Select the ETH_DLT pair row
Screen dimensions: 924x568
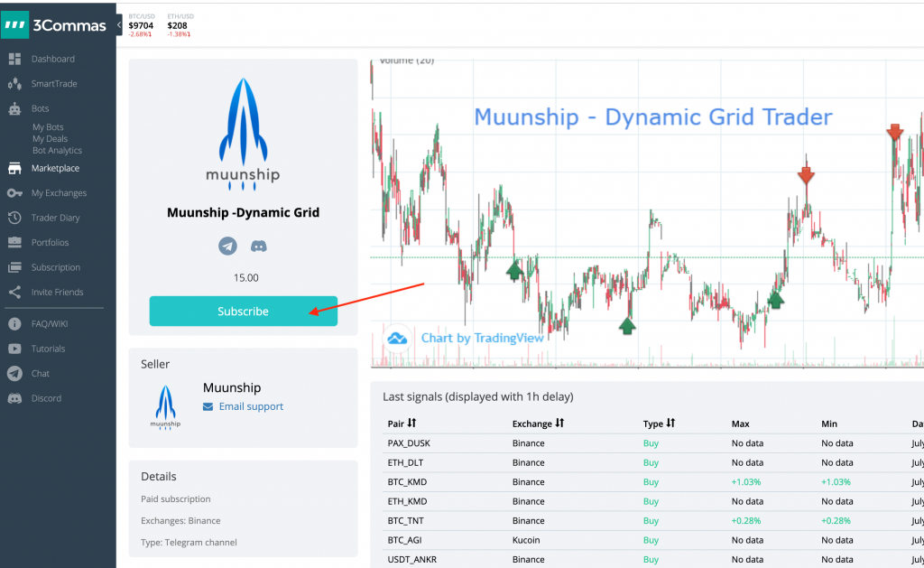(x=653, y=462)
